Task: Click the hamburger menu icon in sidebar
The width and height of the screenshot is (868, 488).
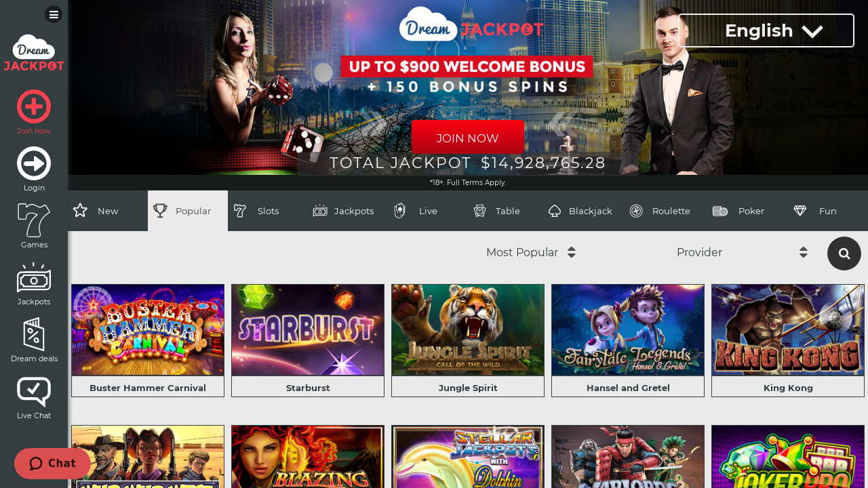Action: [x=54, y=14]
